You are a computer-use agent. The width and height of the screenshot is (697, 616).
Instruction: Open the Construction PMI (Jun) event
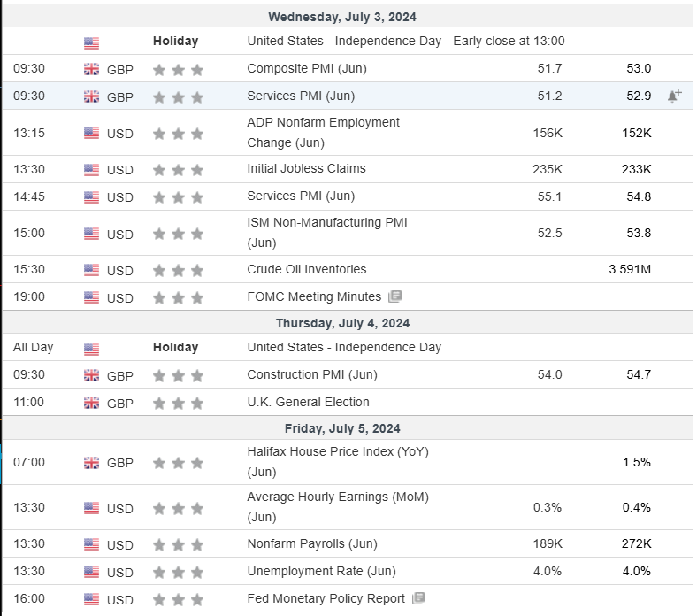point(311,374)
